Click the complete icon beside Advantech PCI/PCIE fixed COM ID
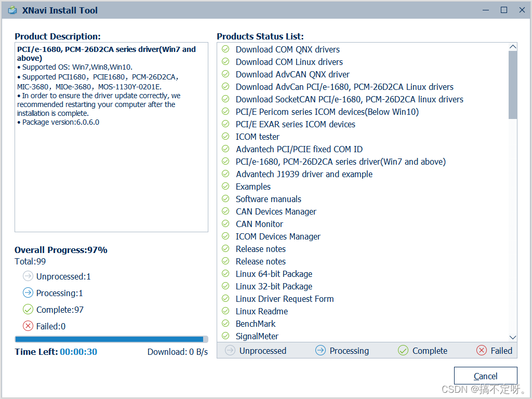Image resolution: width=532 pixels, height=399 pixels. 225,149
